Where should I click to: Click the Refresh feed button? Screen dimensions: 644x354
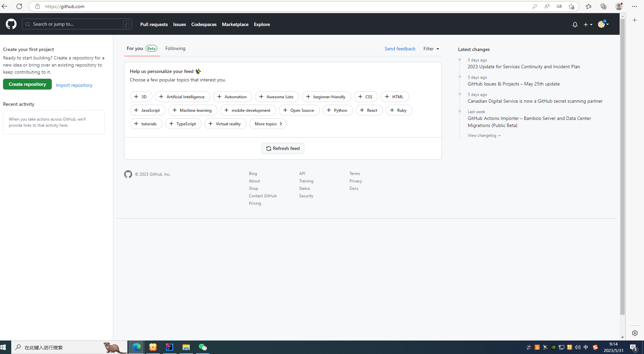click(283, 148)
